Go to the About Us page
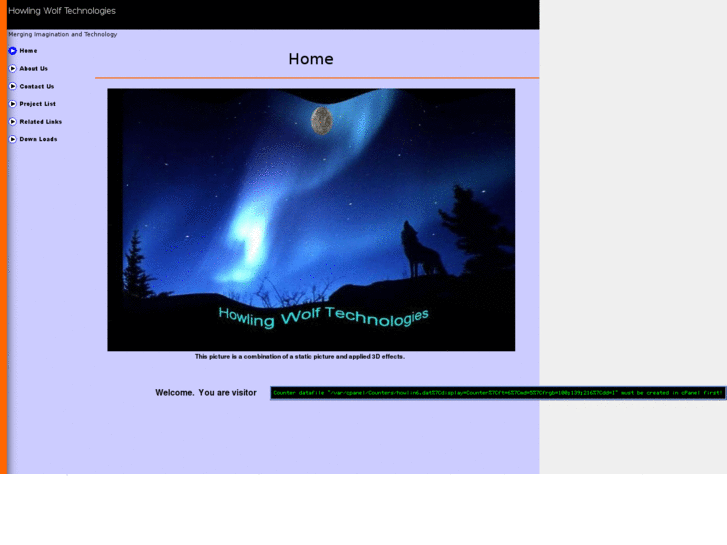This screenshot has height=545, width=727. coord(33,69)
